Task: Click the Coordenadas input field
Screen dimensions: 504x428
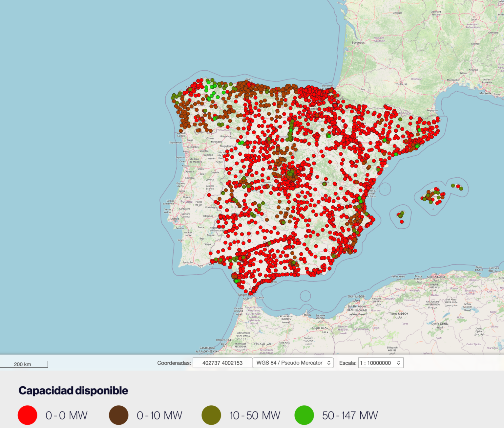Action: [x=222, y=363]
